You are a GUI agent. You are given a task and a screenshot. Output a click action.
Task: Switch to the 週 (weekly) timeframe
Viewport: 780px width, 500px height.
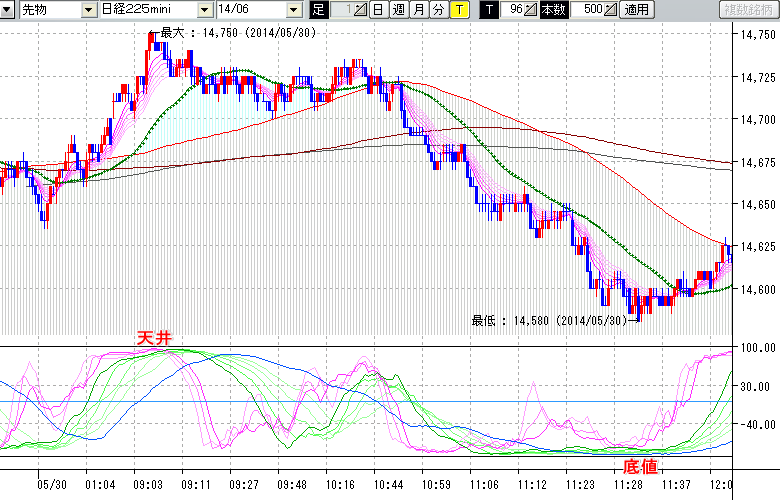pos(398,10)
